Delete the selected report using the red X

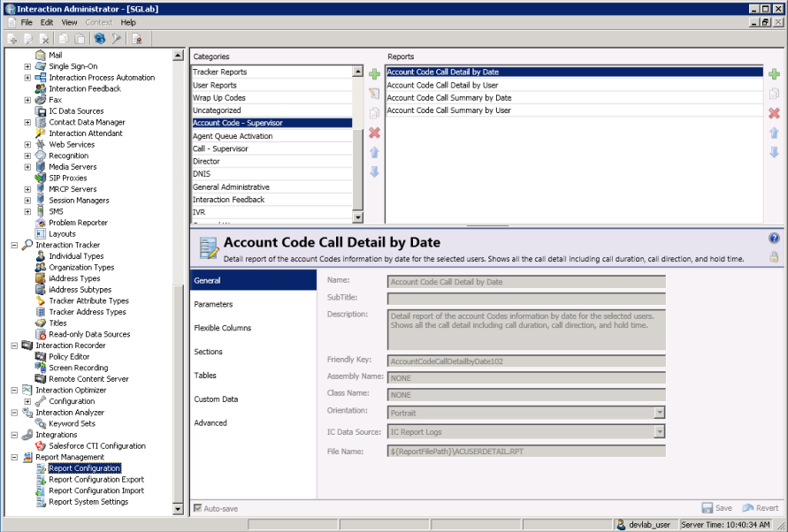(775, 112)
